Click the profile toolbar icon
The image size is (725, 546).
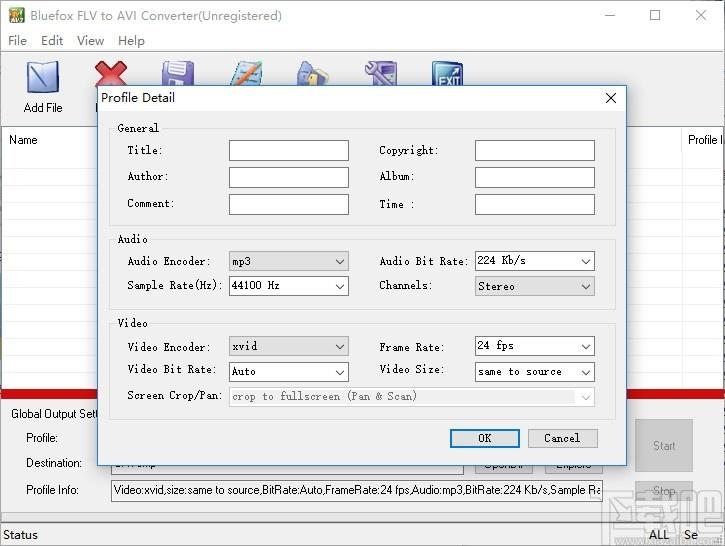coord(313,73)
